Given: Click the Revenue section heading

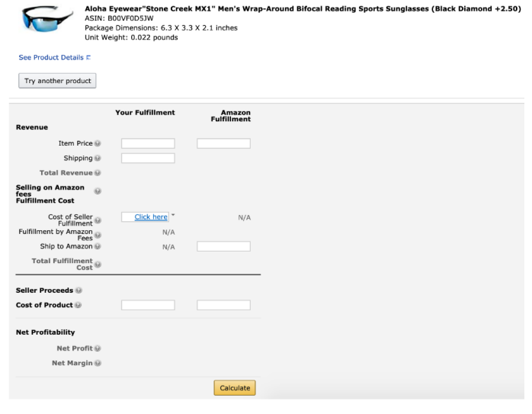Looking at the screenshot, I should (32, 127).
